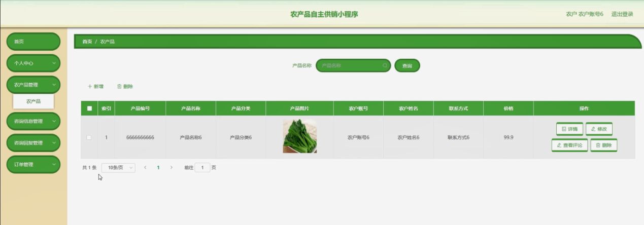
Task: Focus the 产品名称 search input
Action: tap(353, 65)
